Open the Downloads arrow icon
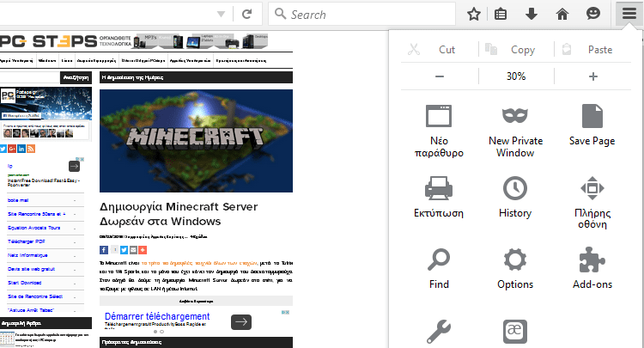Viewport: 644px width, 348px height. [531, 15]
